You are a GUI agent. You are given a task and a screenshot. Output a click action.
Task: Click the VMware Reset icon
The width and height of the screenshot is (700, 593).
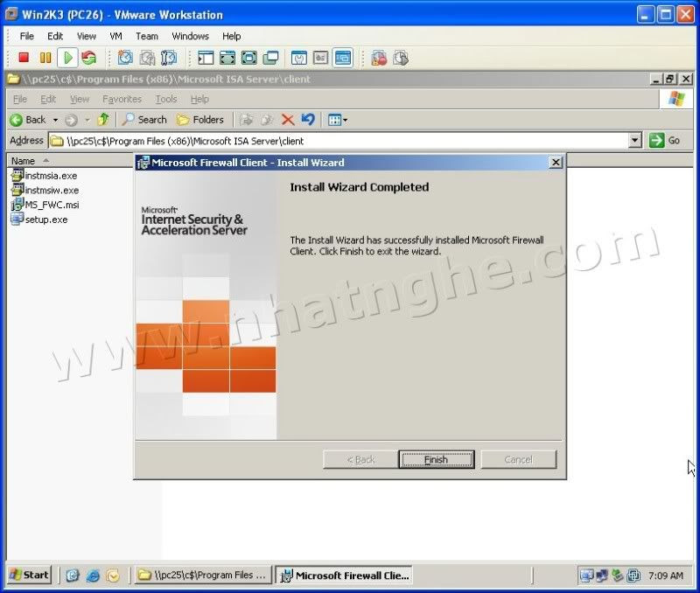click(x=89, y=58)
